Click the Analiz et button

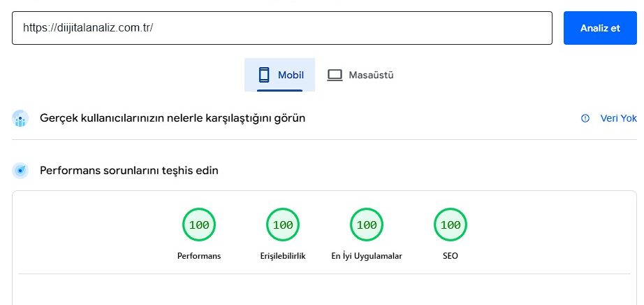(x=600, y=28)
